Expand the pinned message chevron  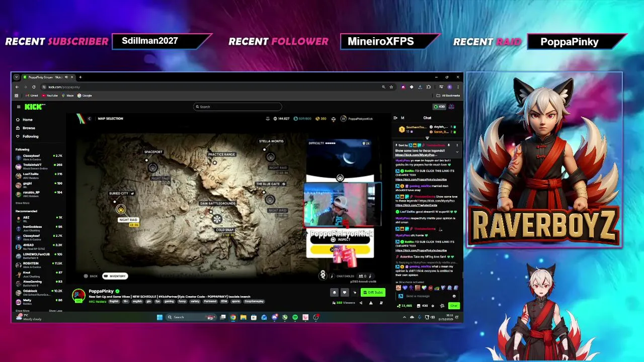457,152
